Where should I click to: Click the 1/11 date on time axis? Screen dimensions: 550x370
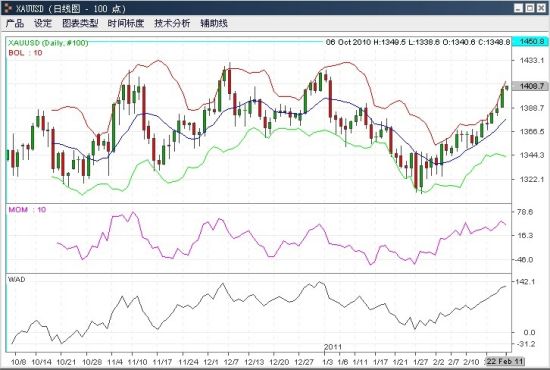point(360,362)
